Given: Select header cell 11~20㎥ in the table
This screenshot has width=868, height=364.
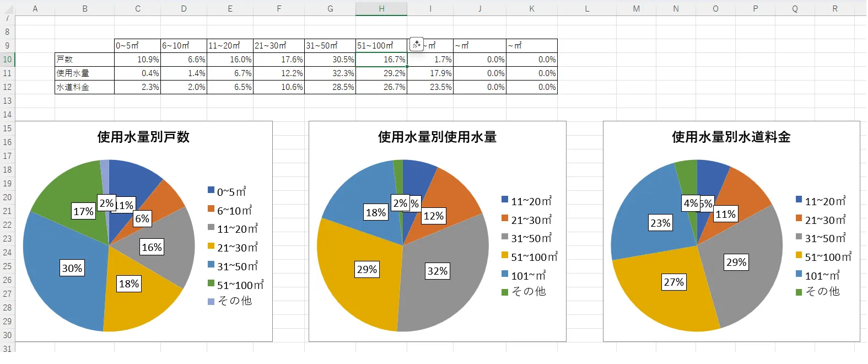Looking at the screenshot, I should [230, 46].
